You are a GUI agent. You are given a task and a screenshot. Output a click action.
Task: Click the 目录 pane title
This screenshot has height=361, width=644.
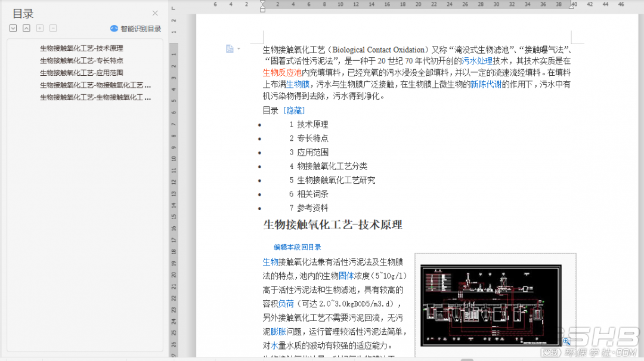23,14
